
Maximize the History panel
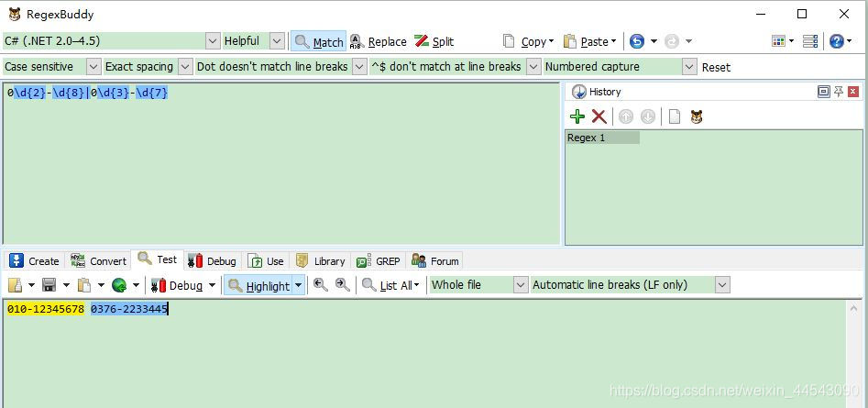point(824,92)
